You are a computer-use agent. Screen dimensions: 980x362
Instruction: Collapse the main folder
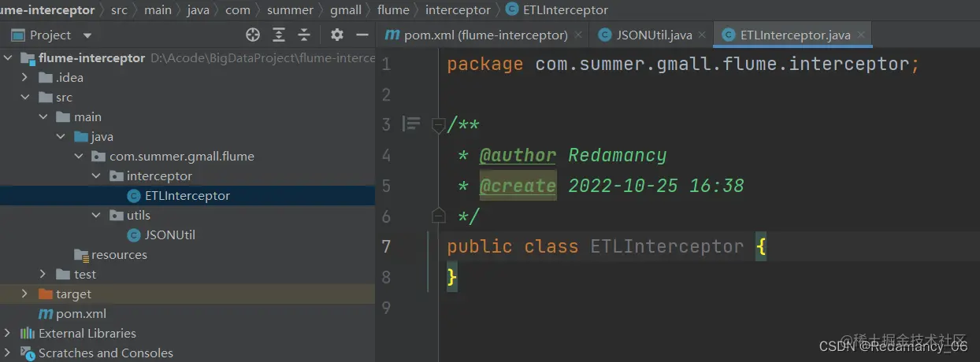(43, 116)
